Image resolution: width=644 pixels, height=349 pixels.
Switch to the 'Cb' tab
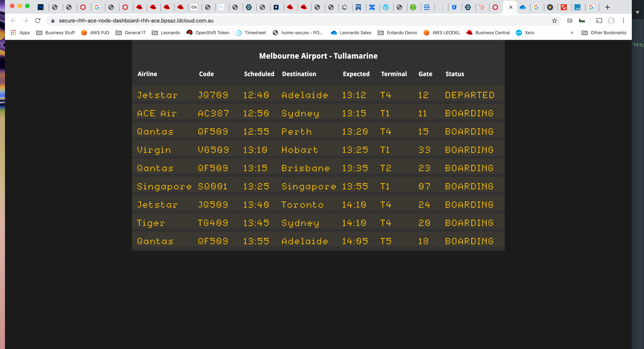pyautogui.click(x=194, y=7)
